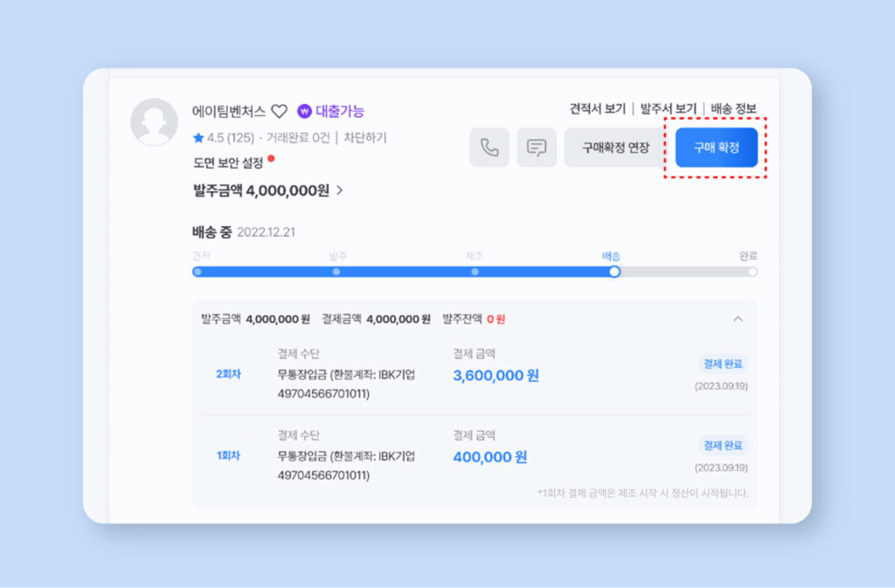Click the 1회차 결제 완료 status badge
This screenshot has height=588, width=895.
point(722,445)
